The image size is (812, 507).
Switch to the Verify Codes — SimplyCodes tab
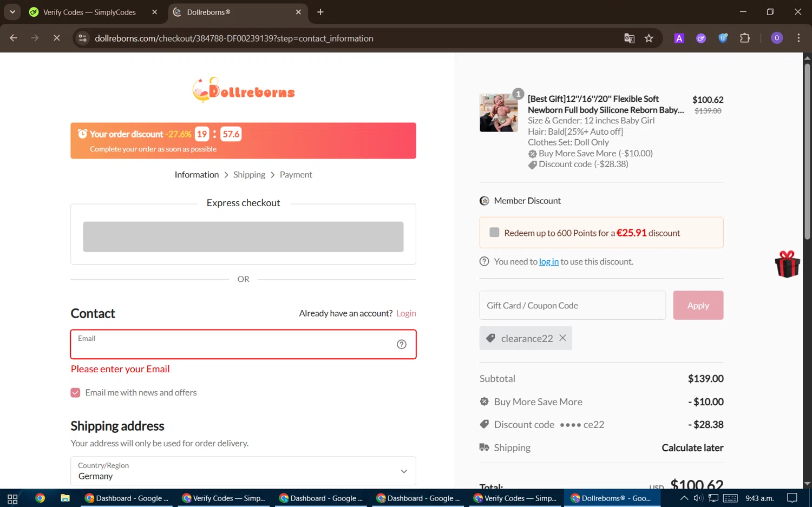point(89,12)
